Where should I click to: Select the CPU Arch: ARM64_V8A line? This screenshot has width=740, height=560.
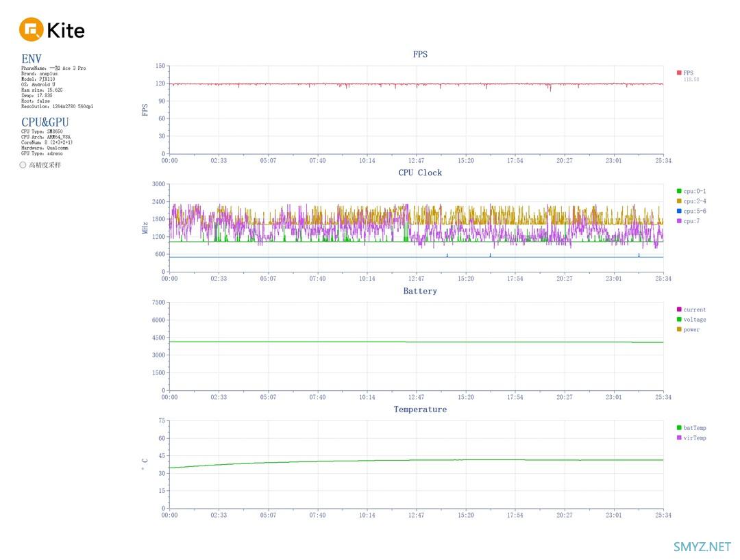coord(46,137)
